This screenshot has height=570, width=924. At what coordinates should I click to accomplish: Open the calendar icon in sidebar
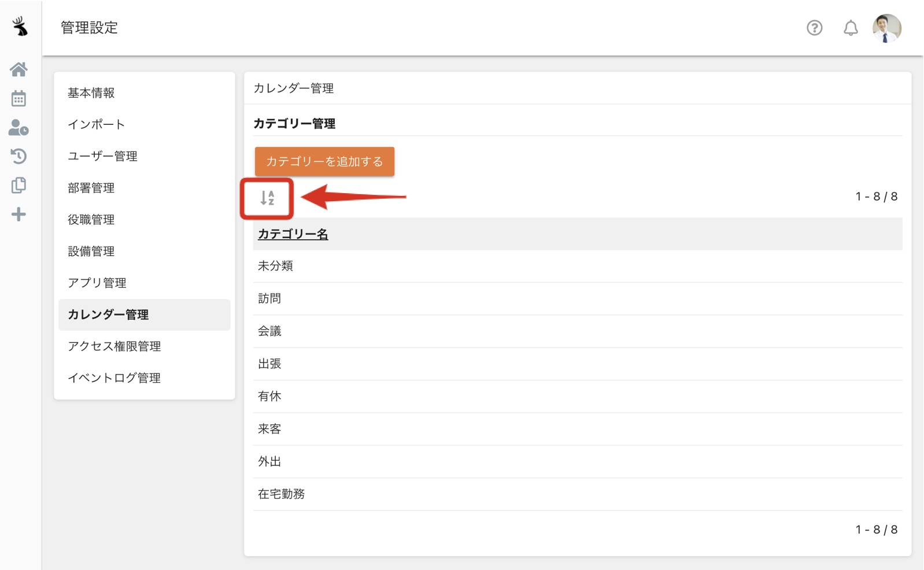(19, 98)
